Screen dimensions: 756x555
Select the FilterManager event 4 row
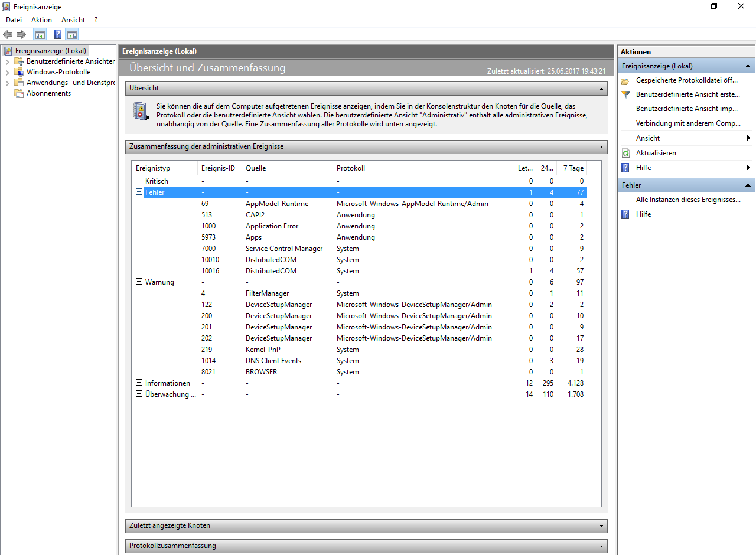(360, 293)
